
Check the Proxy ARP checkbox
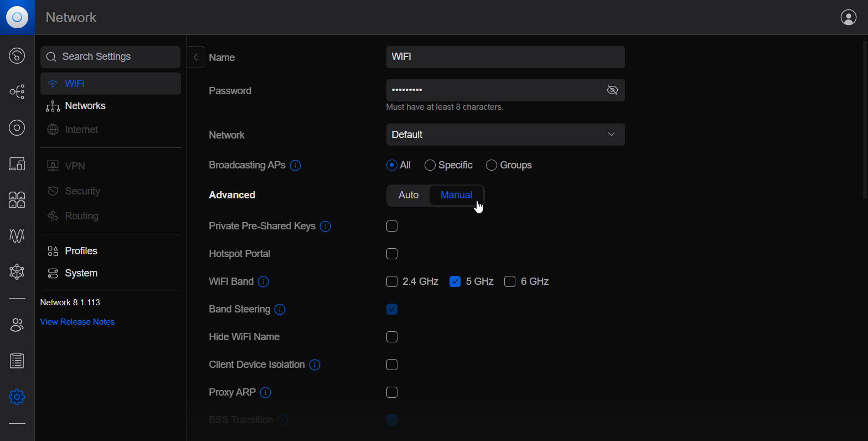[392, 392]
